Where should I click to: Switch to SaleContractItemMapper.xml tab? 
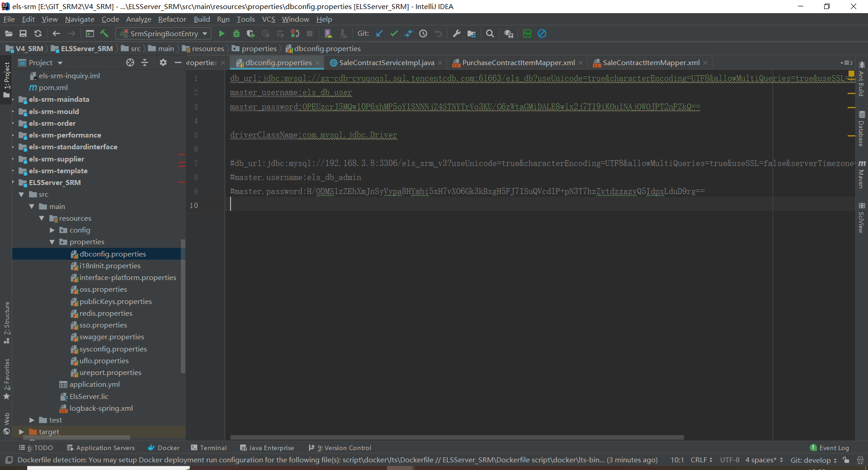(x=651, y=63)
